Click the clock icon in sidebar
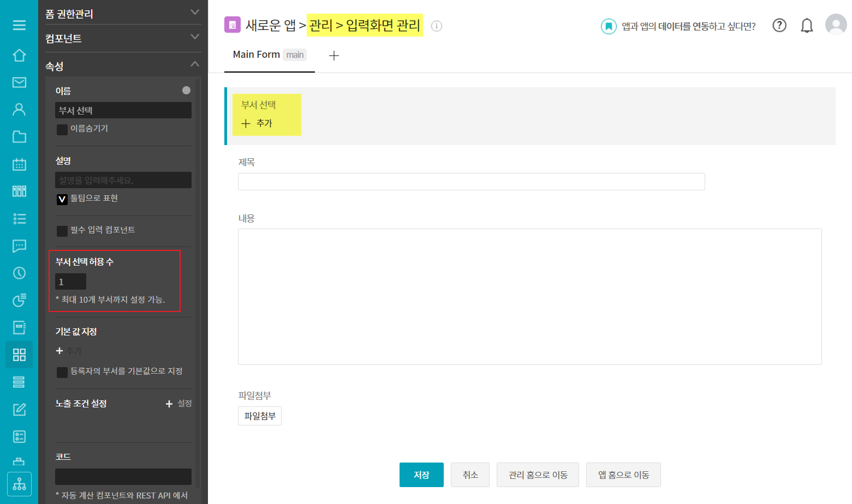The height and width of the screenshot is (504, 852). point(19,273)
